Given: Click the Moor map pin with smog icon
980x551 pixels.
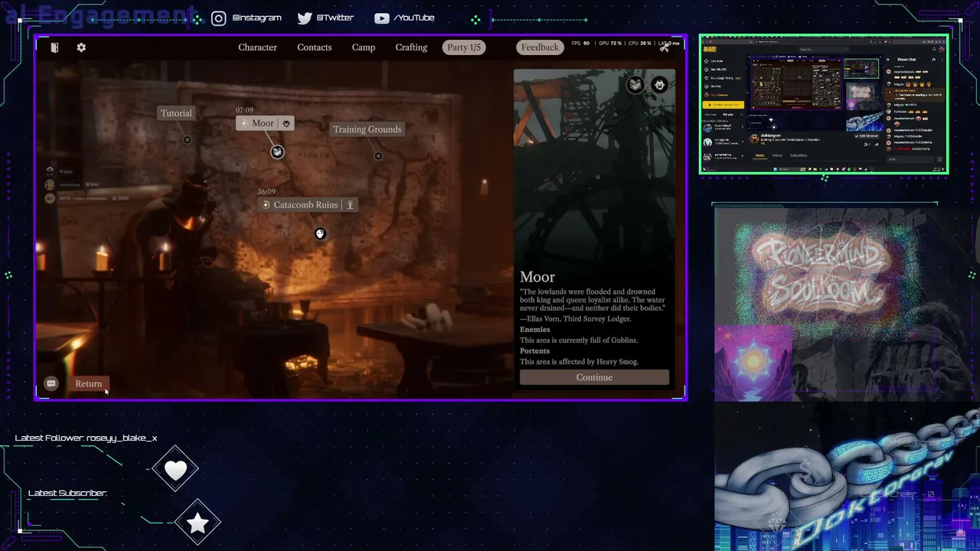Looking at the screenshot, I should (x=277, y=152).
